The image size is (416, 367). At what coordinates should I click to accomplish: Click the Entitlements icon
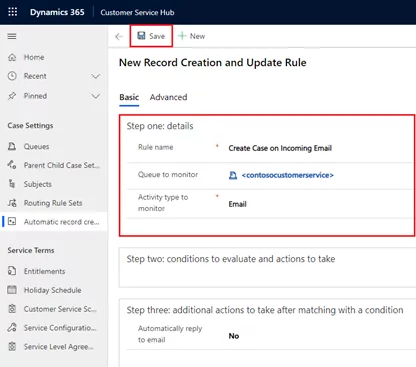point(12,271)
